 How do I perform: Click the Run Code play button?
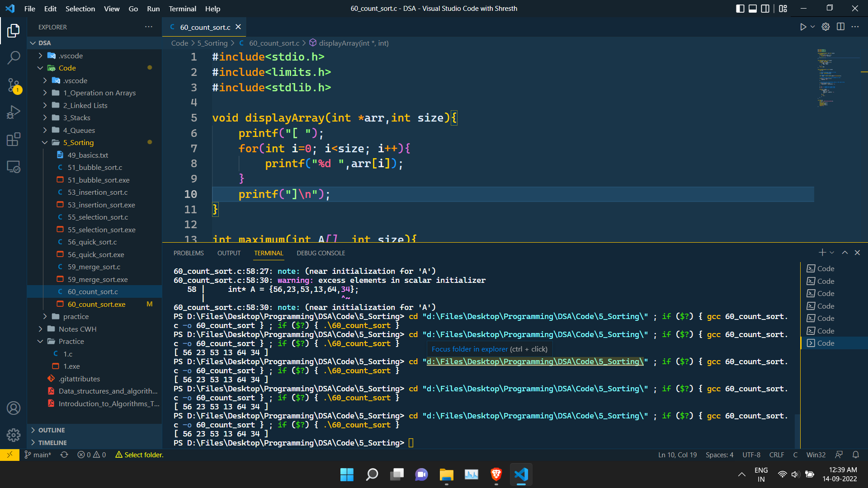[803, 27]
